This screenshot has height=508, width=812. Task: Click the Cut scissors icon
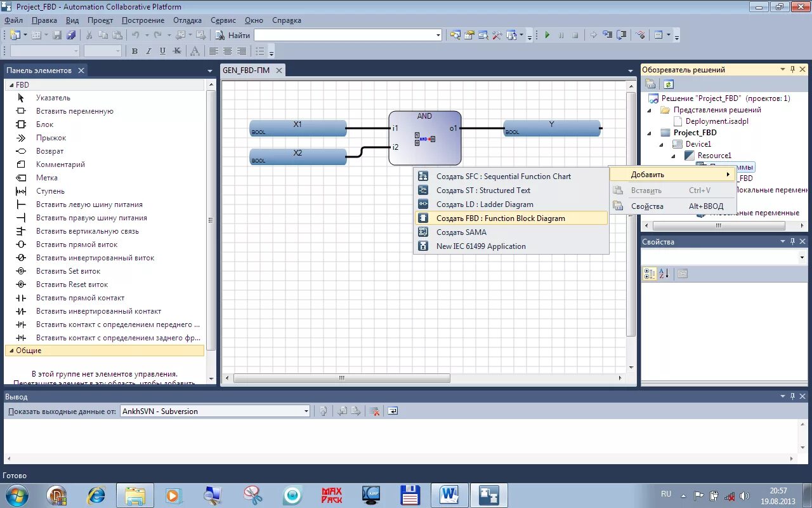(89, 36)
